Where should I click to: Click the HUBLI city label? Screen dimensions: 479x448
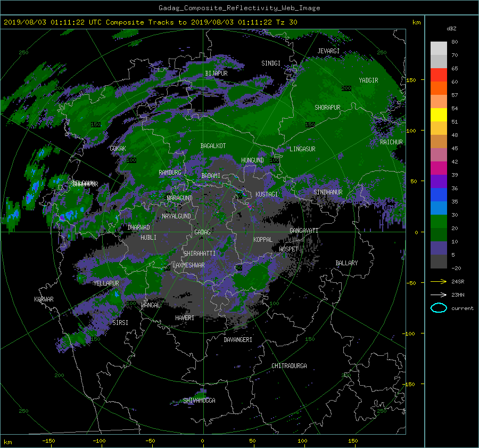click(148, 237)
